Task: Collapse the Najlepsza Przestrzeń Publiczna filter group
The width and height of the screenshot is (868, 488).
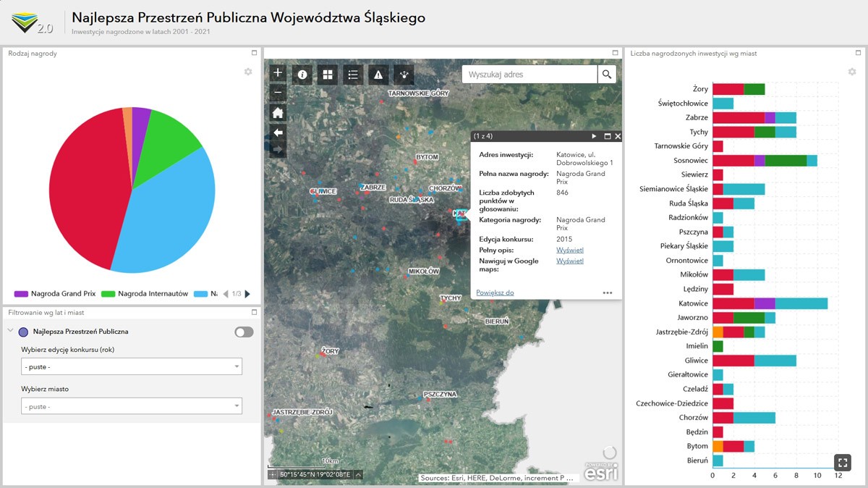Action: pyautogui.click(x=11, y=332)
